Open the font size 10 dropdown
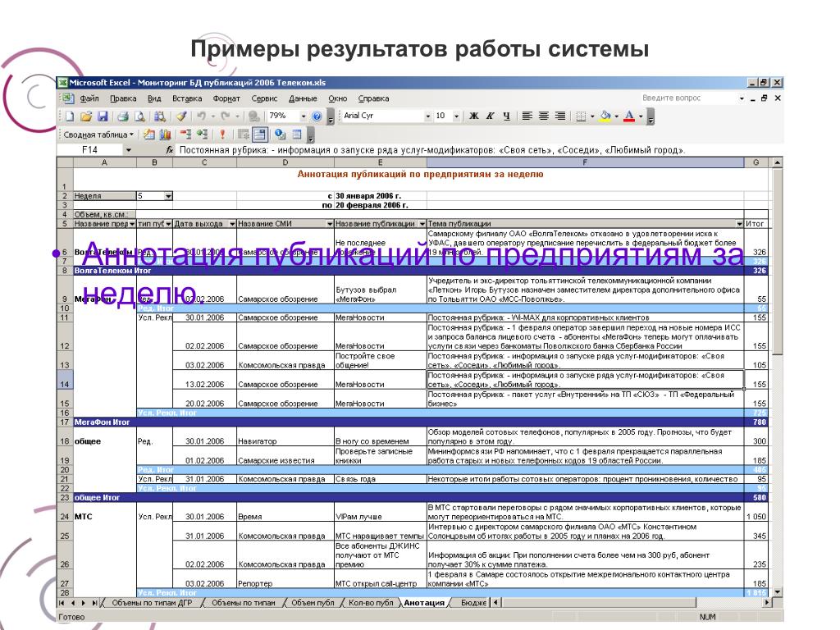The image size is (840, 630). coord(456,116)
